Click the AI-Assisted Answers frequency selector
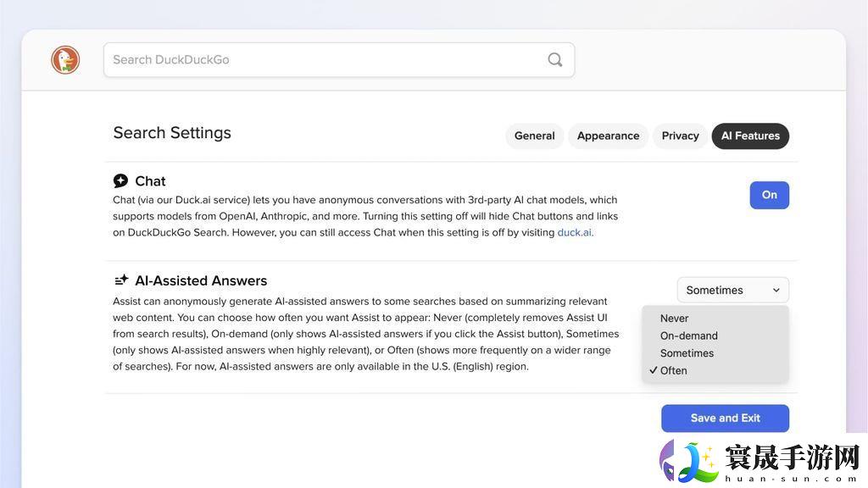Screen dimensions: 868x488 click(732, 290)
